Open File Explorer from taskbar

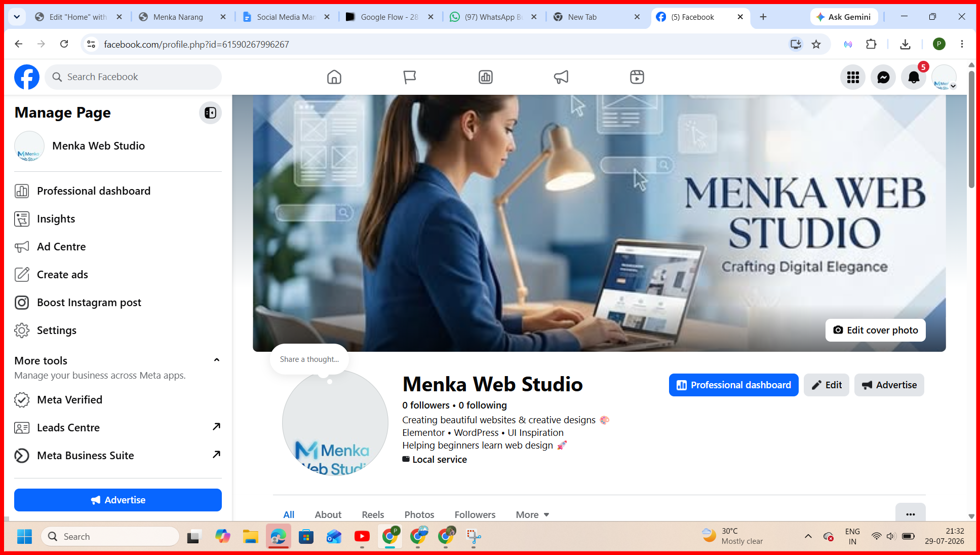point(250,536)
